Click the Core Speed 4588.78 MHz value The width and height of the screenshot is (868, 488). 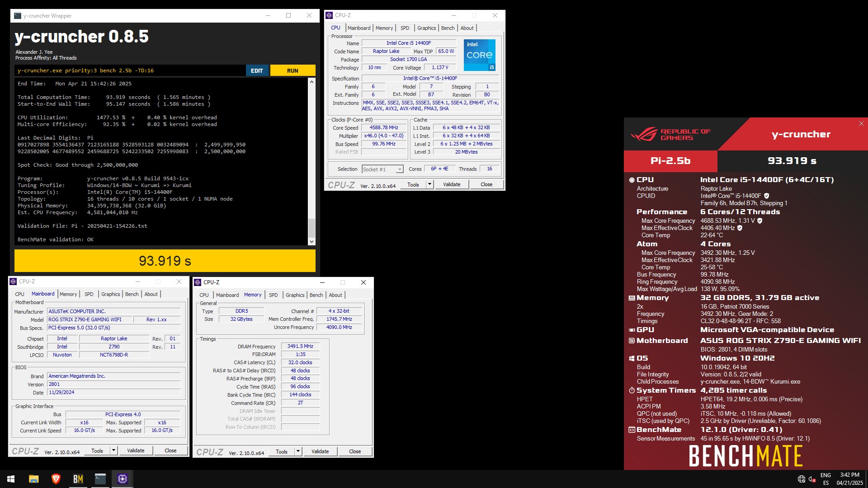click(x=384, y=128)
